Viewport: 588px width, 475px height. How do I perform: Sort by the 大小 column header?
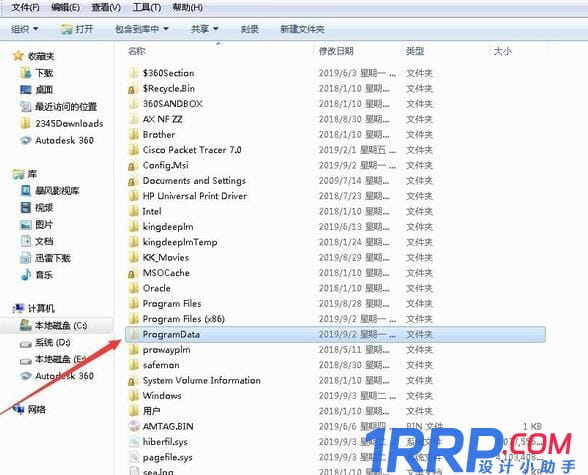coord(502,51)
